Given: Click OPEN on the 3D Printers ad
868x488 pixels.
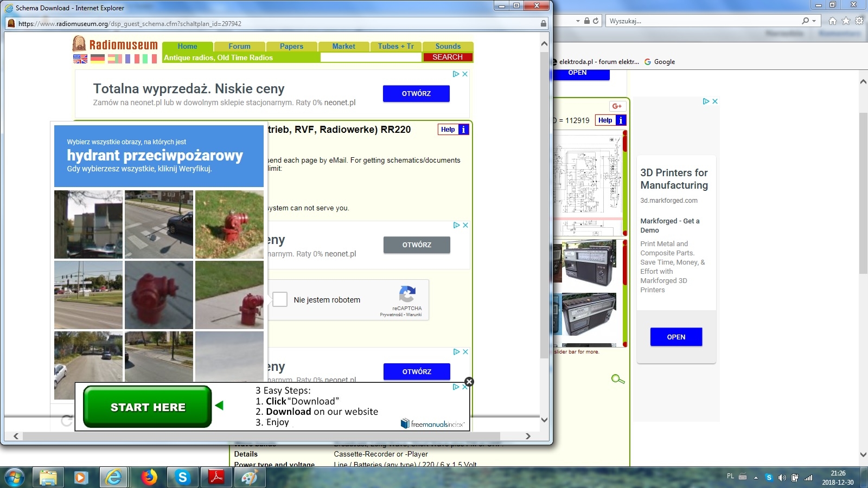Looking at the screenshot, I should click(676, 337).
